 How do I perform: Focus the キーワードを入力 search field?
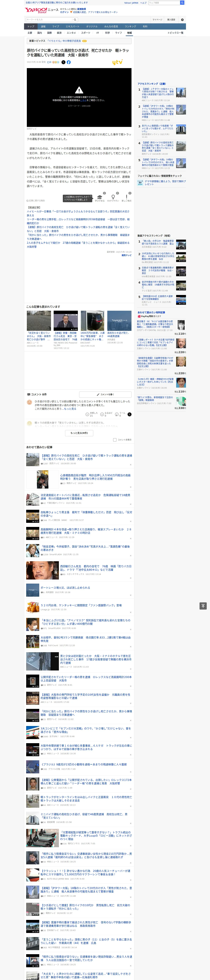(49, 19)
